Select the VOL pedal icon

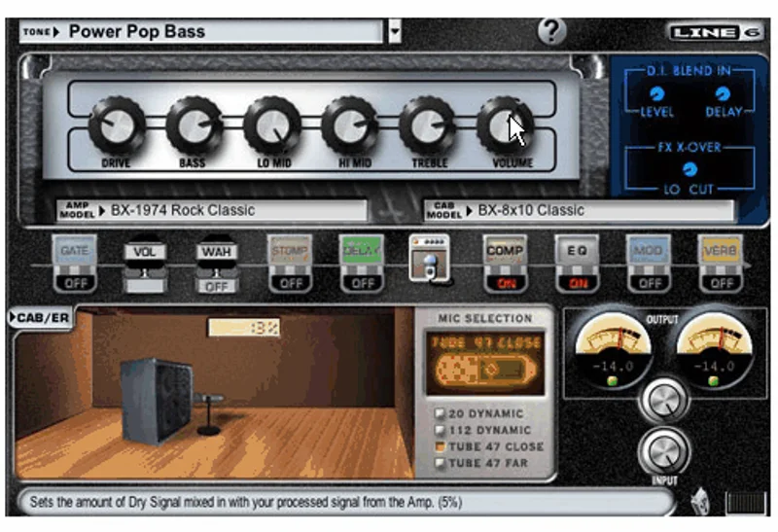click(144, 252)
